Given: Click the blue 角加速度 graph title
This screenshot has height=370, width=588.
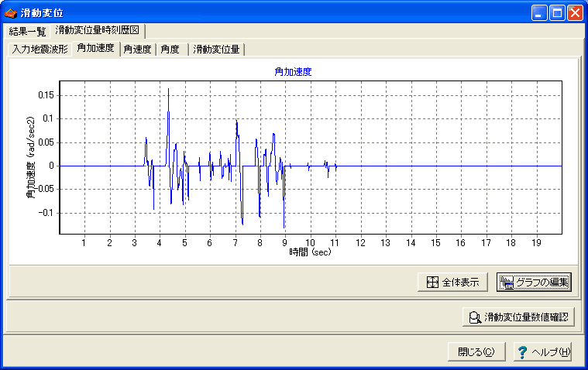Looking at the screenshot, I should [x=293, y=71].
